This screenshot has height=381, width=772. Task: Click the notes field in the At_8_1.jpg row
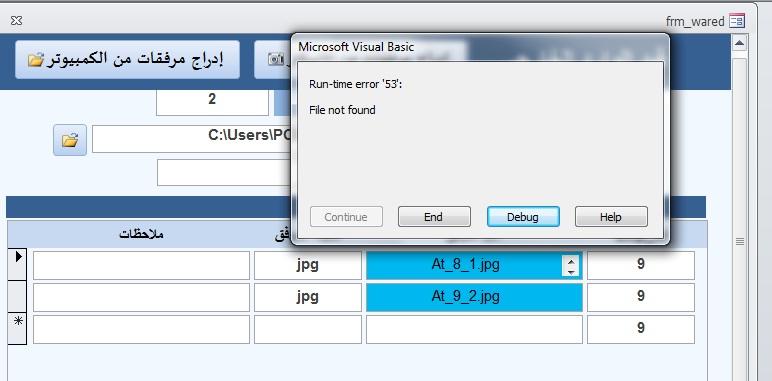pos(141,265)
